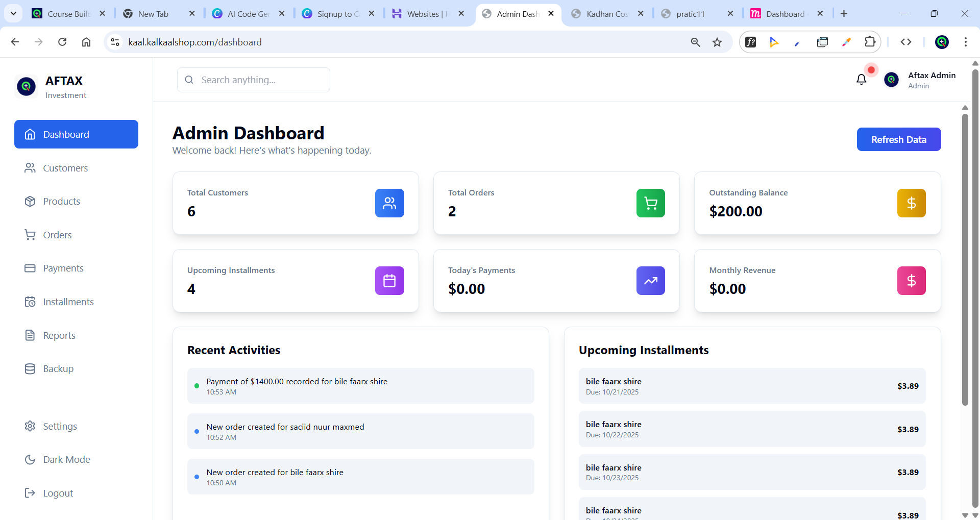Click the eyedropper extension icon
980x520 pixels.
(x=847, y=42)
